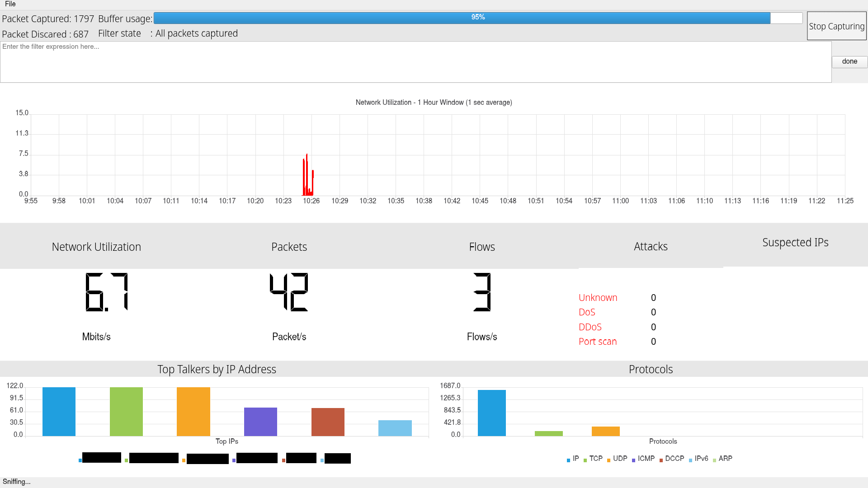Click the done button
Screen dimensions: 868x488
coord(849,62)
